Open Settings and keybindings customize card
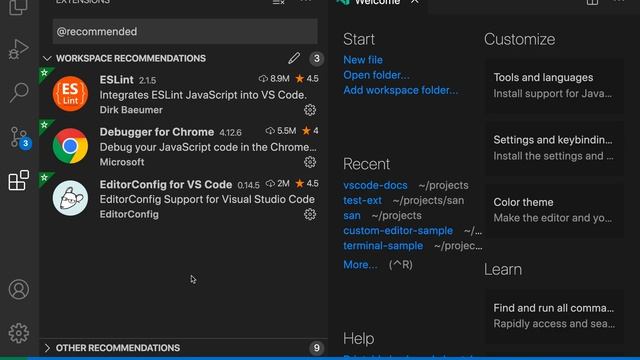Image resolution: width=640 pixels, height=360 pixels. pyautogui.click(x=554, y=148)
